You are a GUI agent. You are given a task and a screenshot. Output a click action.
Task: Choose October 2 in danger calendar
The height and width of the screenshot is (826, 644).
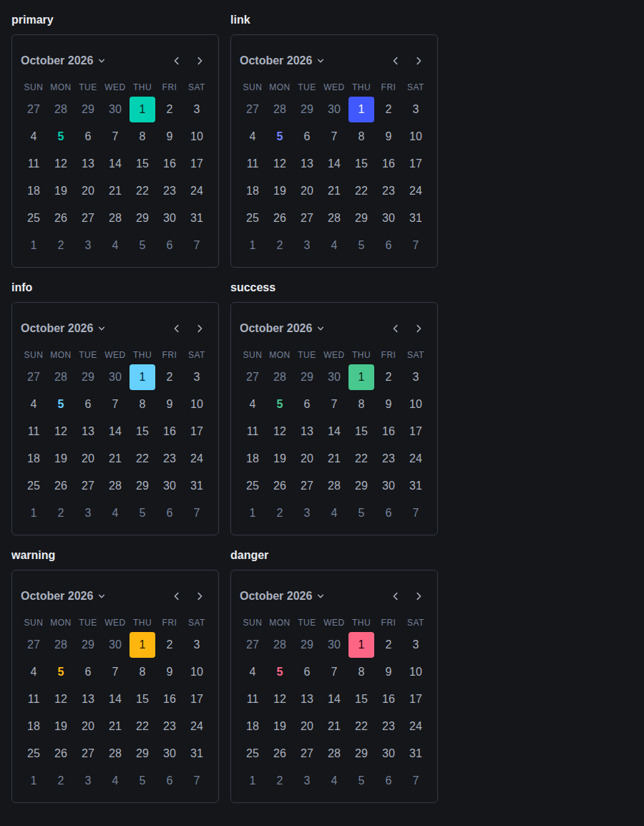pyautogui.click(x=388, y=644)
